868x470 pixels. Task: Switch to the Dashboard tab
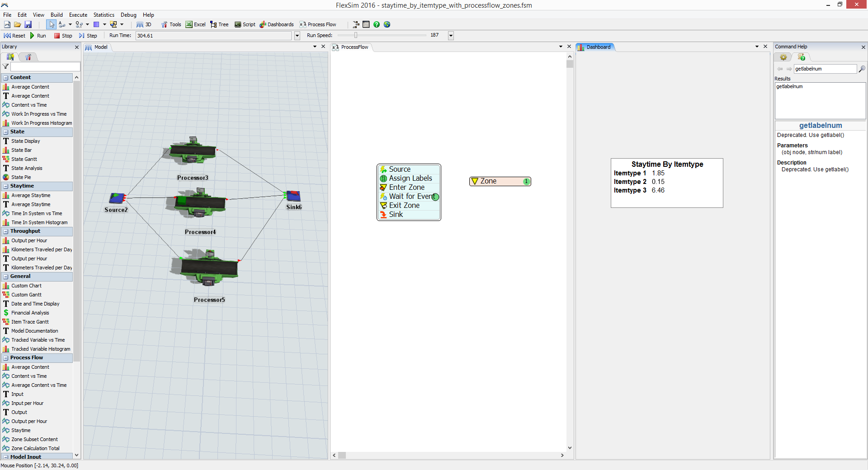click(x=598, y=47)
